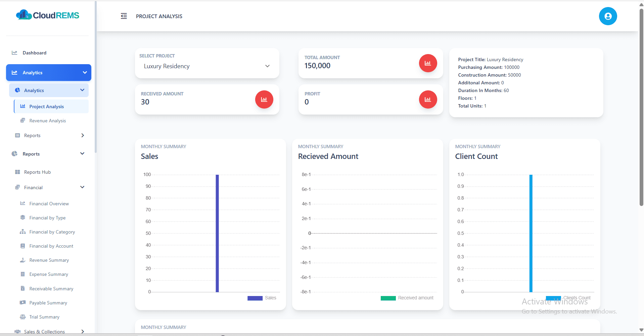The image size is (644, 336).
Task: Click the CloudREMS logo
Action: coord(48,15)
